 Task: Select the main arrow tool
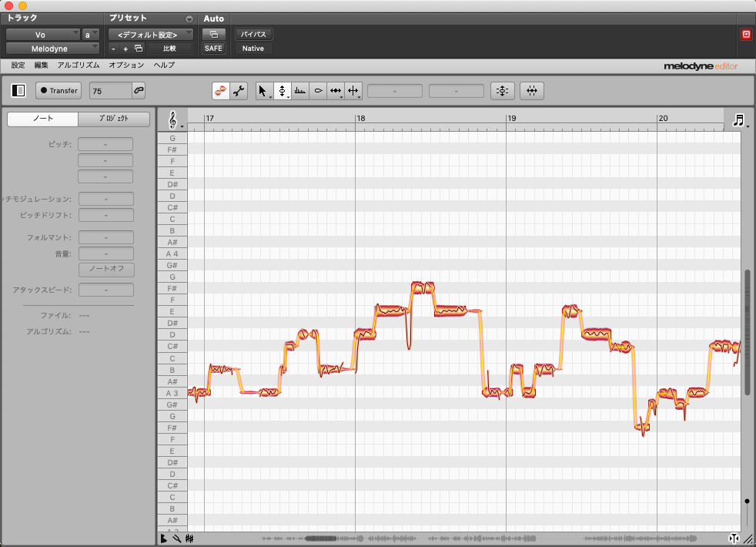(263, 91)
